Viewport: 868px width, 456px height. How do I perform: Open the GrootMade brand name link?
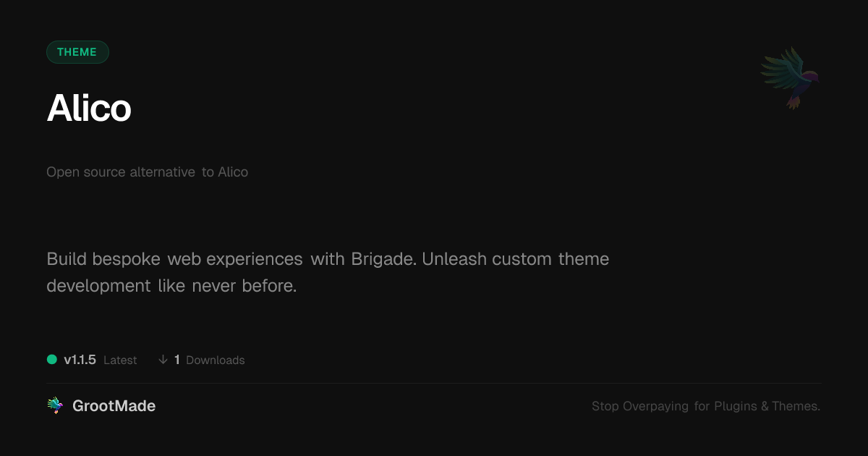114,406
